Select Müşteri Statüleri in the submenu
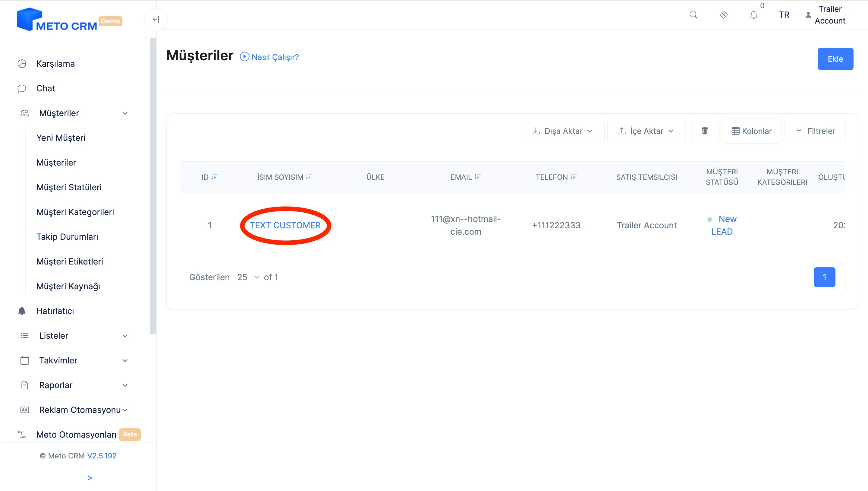This screenshot has width=868, height=491. [x=69, y=187]
